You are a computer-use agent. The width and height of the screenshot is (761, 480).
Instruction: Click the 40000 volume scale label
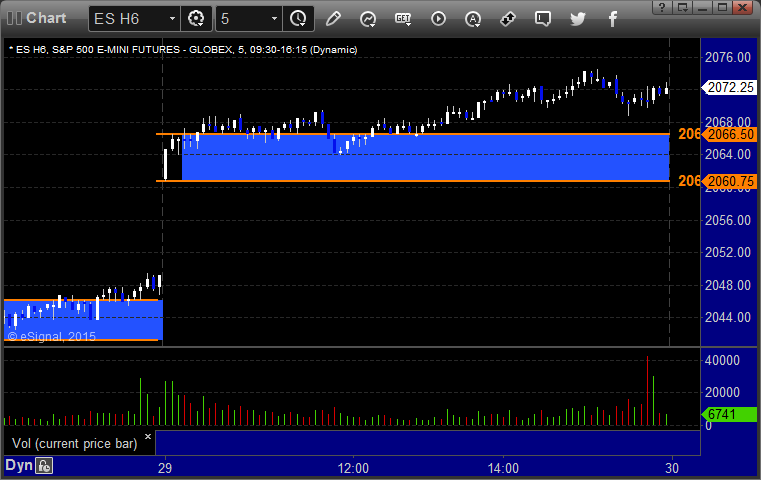coord(722,360)
